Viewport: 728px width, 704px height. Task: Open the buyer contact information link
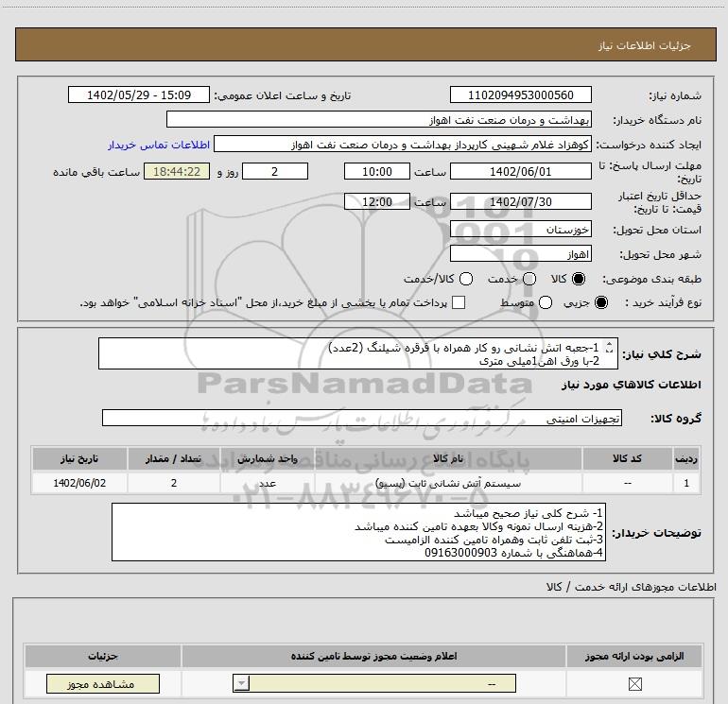pyautogui.click(x=159, y=145)
